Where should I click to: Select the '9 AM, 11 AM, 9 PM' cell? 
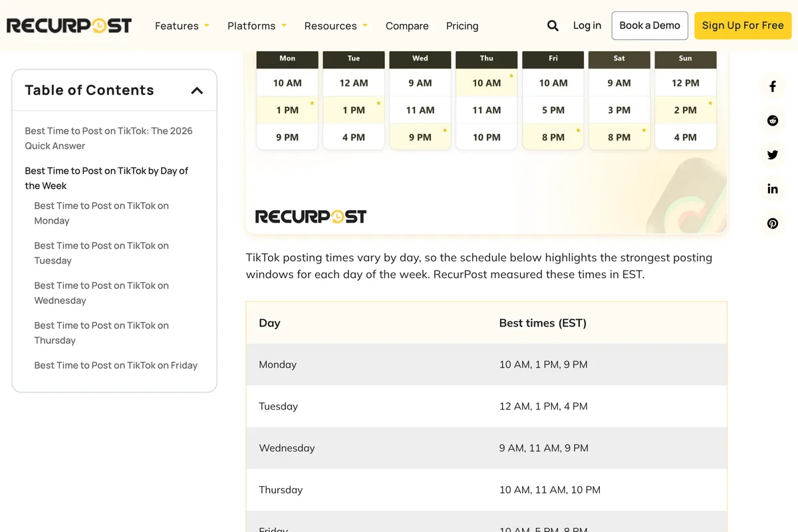click(x=606, y=448)
